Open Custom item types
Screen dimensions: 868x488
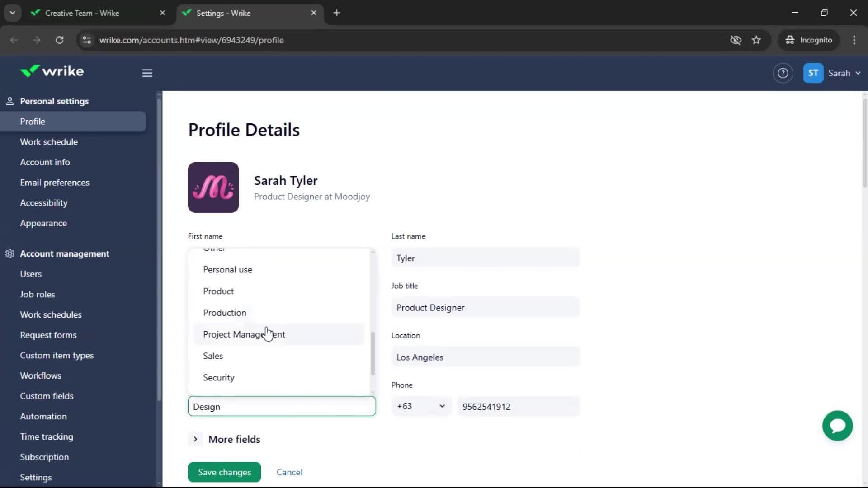pos(57,355)
